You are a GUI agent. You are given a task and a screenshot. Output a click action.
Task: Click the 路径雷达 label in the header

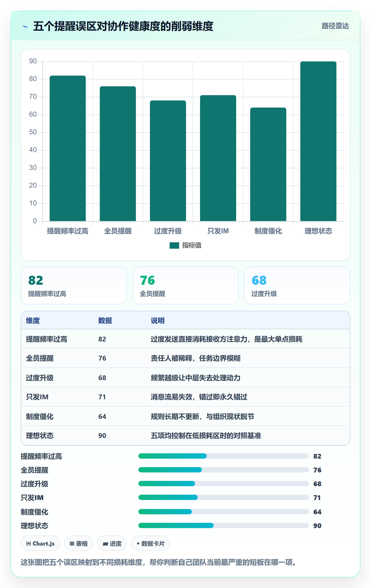[335, 26]
